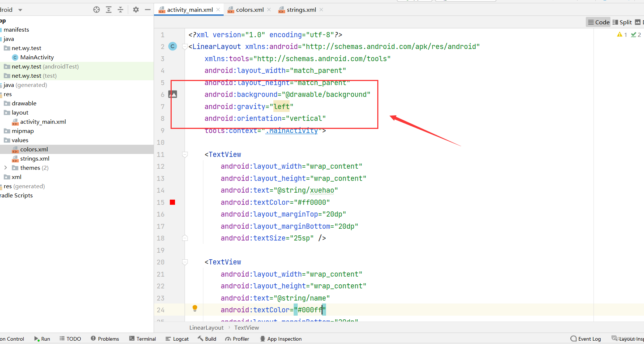Click the fold end marker on line 18

click(x=185, y=238)
